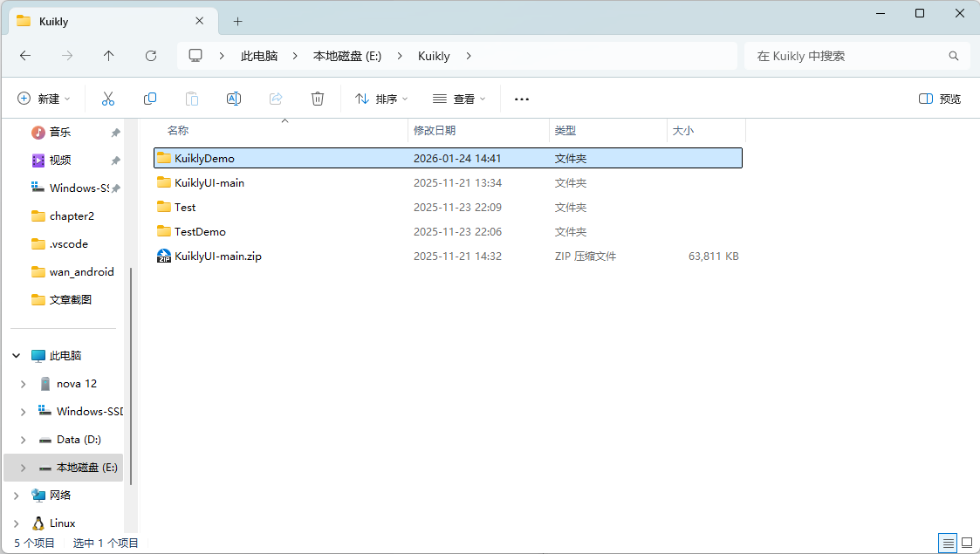Select the Test folder row
Image resolution: width=980 pixels, height=554 pixels.
point(448,208)
